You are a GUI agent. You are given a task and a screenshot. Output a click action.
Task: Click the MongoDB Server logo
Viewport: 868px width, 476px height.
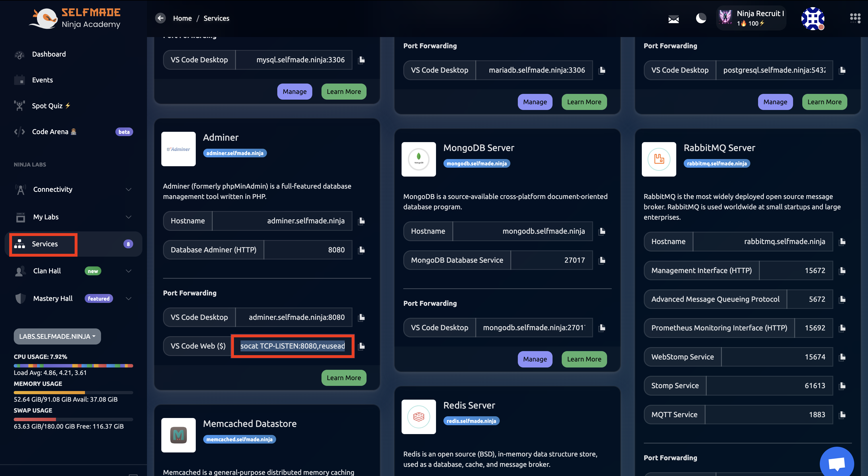[x=418, y=159]
